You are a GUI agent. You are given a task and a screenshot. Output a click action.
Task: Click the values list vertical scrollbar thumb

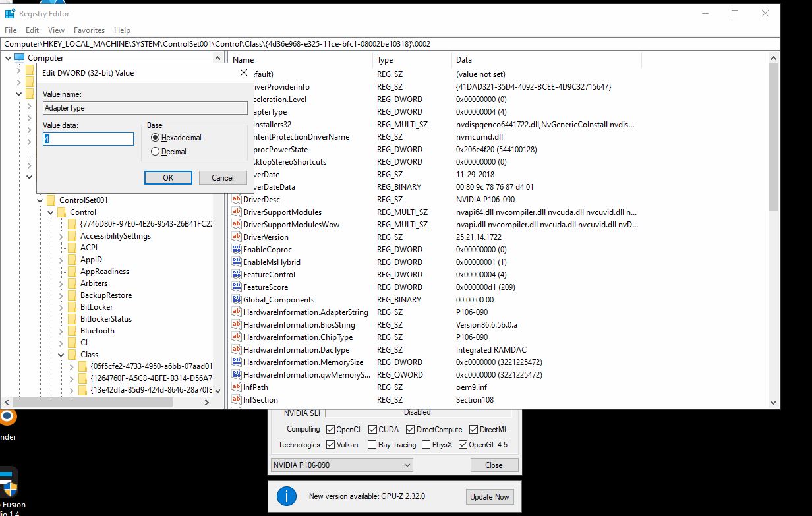tap(774, 137)
